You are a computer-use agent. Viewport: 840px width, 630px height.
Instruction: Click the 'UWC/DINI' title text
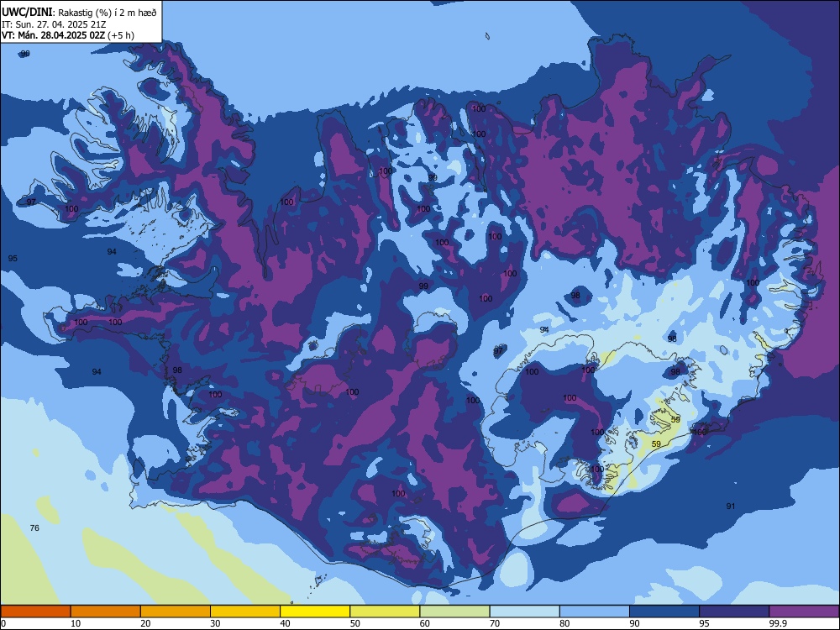[27, 13]
